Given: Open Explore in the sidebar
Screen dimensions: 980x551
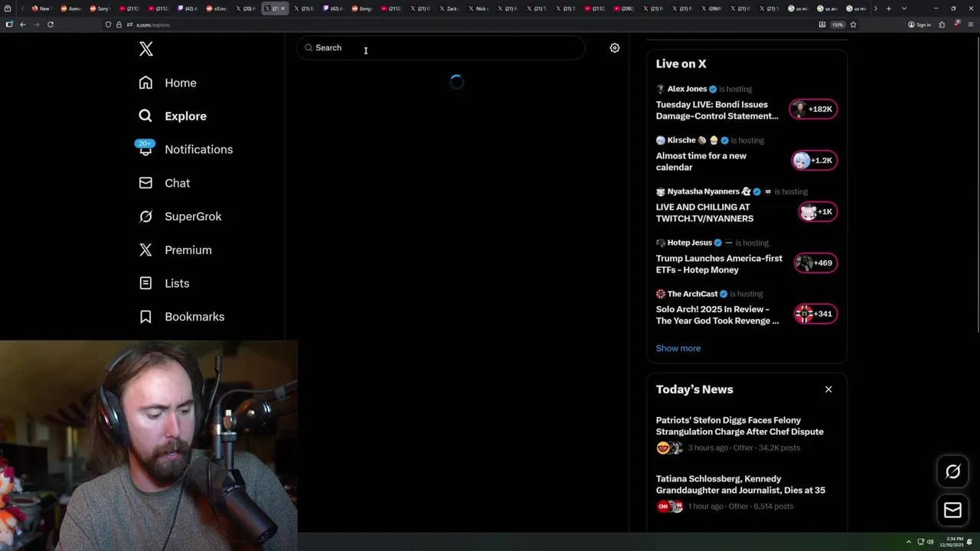Looking at the screenshot, I should click(x=173, y=116).
